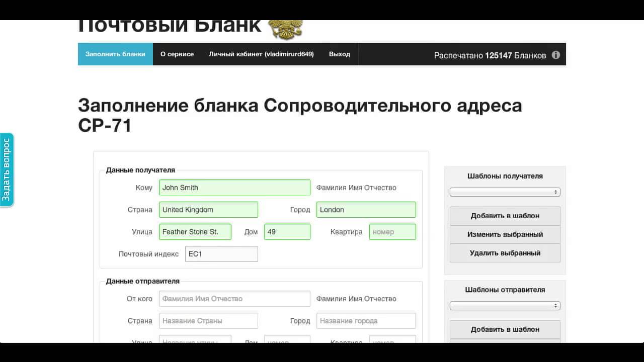Viewport: 644px width, 362px height.
Task: Click the info icon next to Бланков counter
Action: 555,55
